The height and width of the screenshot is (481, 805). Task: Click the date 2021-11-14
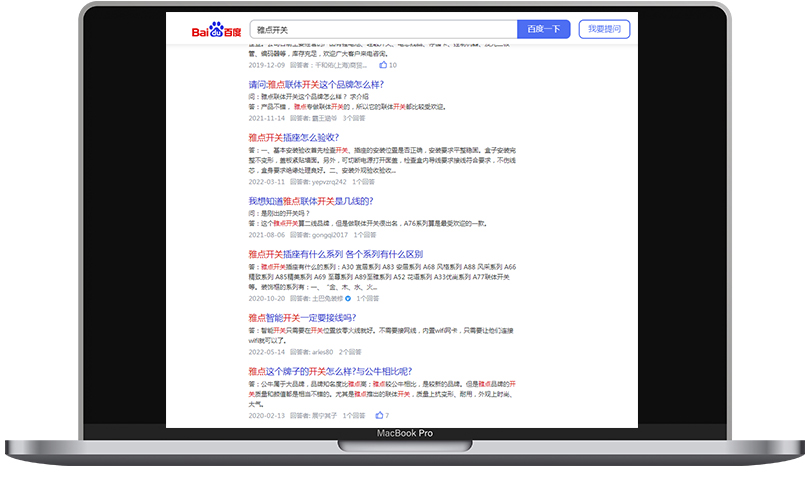tap(266, 118)
